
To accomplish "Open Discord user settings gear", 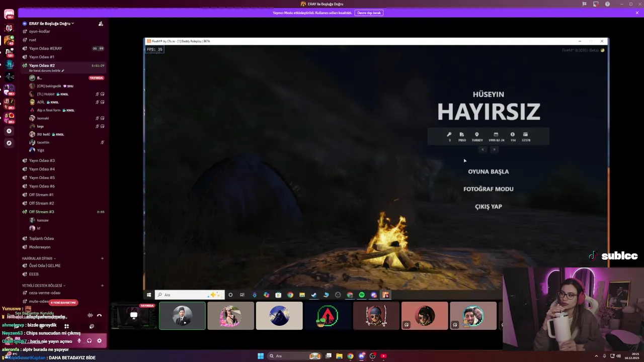I will [x=99, y=340].
